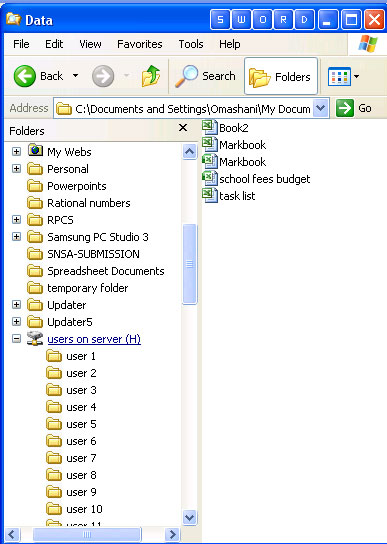Image resolution: width=387 pixels, height=544 pixels.
Task: Click the vertical scrollbar thumb in Folders
Action: point(190,264)
